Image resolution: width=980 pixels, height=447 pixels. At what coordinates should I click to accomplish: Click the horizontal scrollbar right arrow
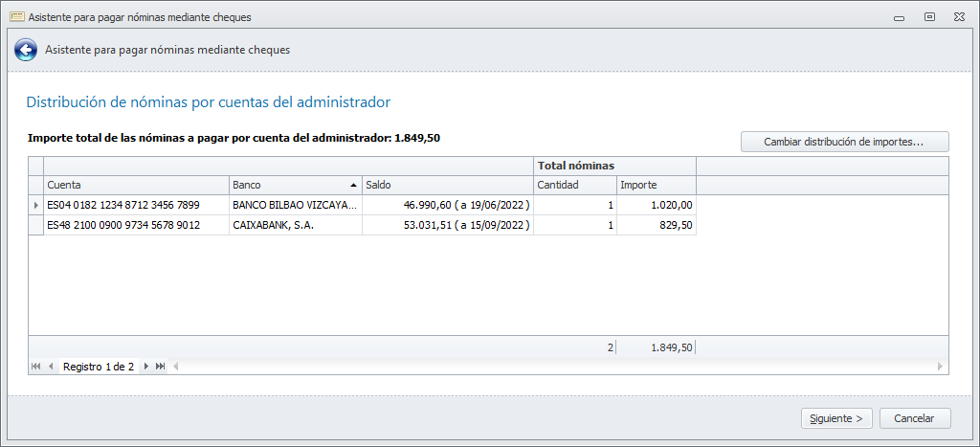[940, 367]
